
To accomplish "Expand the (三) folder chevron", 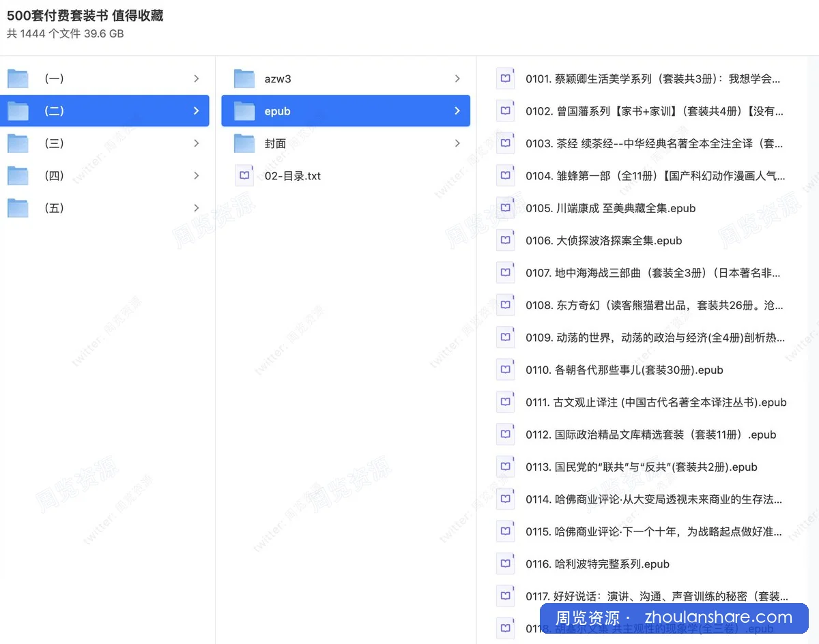I will [x=197, y=143].
